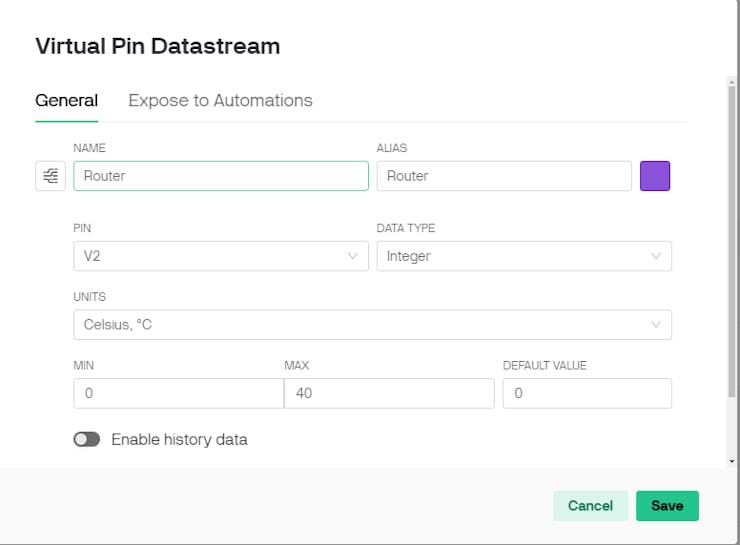Click the chevron arrow in the DATA TYPE field
Image resolution: width=740 pixels, height=545 pixels.
(x=656, y=256)
